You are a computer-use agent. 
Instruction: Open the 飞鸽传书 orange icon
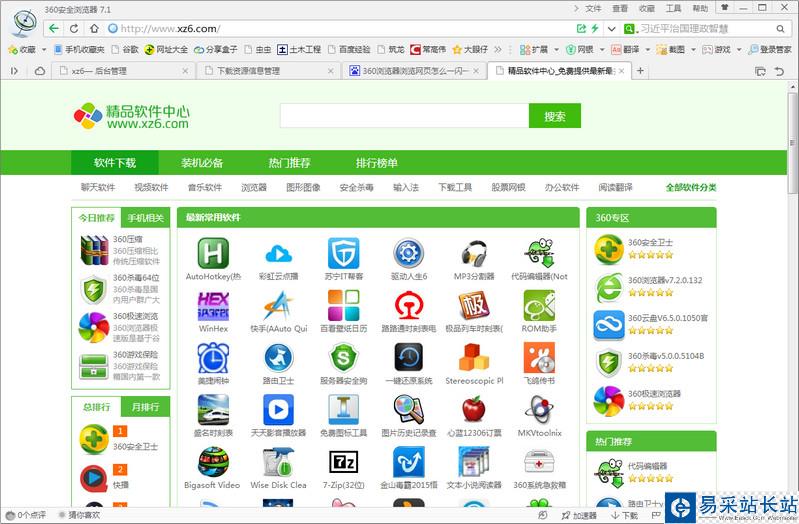539,357
